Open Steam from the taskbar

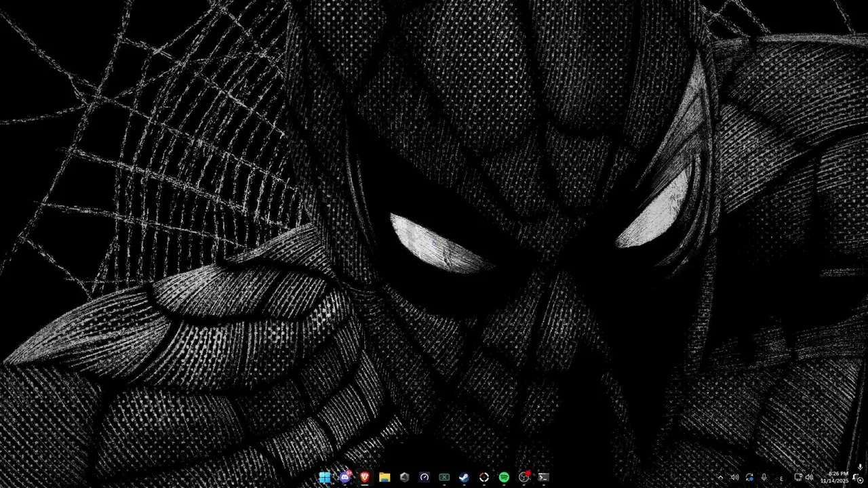464,477
